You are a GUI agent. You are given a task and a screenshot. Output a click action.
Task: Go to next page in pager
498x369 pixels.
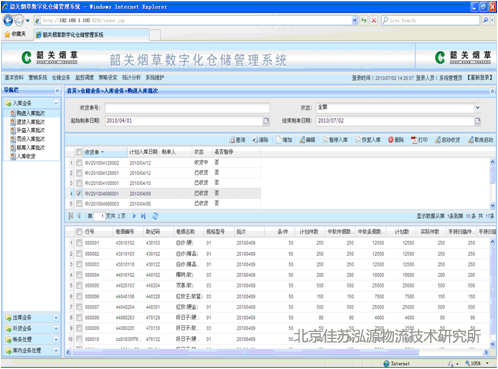point(134,216)
